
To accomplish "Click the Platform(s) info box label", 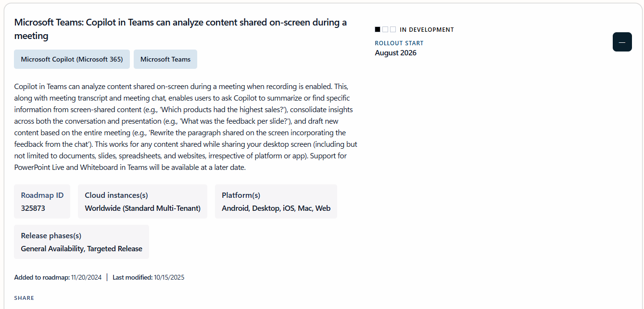I will tap(241, 195).
